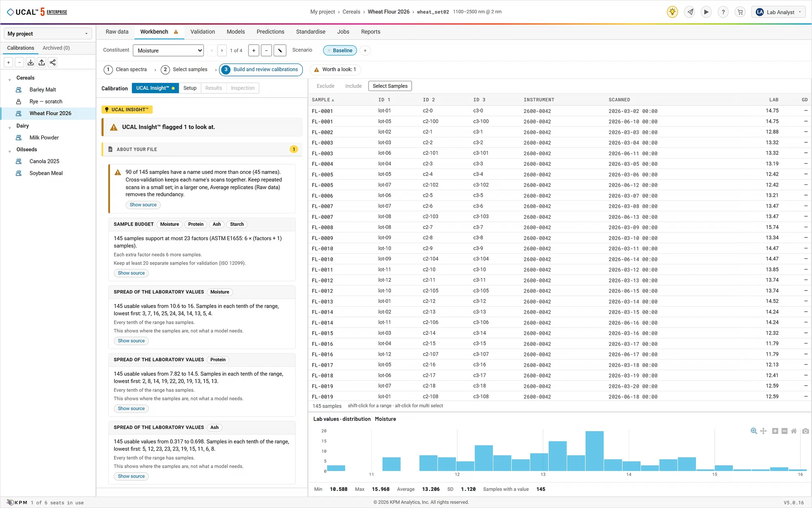
Task: Reset chart axes with home icon
Action: coord(794,431)
